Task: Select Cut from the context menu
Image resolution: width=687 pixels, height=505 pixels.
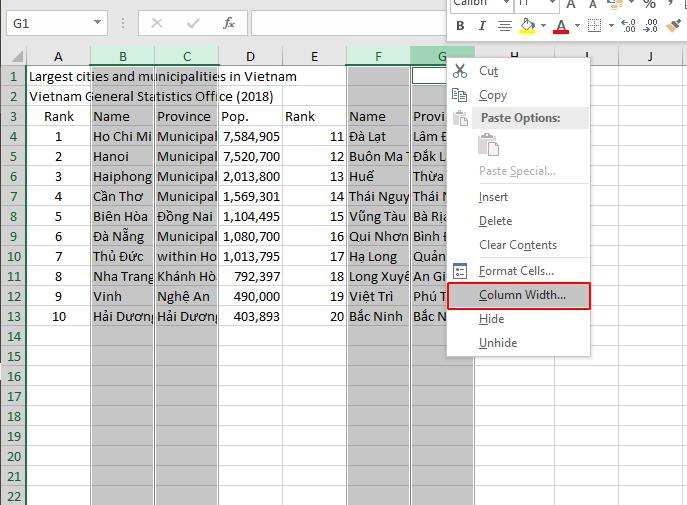Action: pyautogui.click(x=488, y=71)
